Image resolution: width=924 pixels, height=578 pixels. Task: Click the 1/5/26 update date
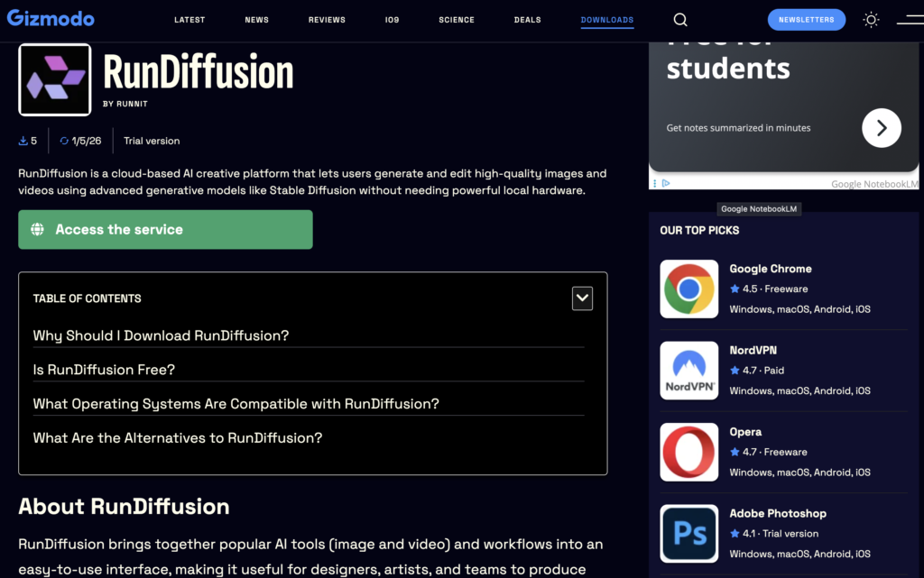coord(86,141)
